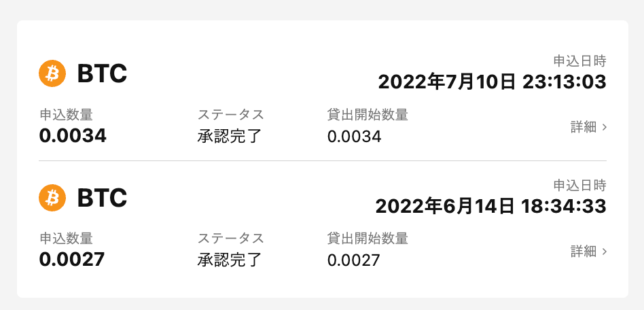This screenshot has height=310, width=644.
Task: Click the Bitcoin icon in the June entry
Action: (x=52, y=198)
